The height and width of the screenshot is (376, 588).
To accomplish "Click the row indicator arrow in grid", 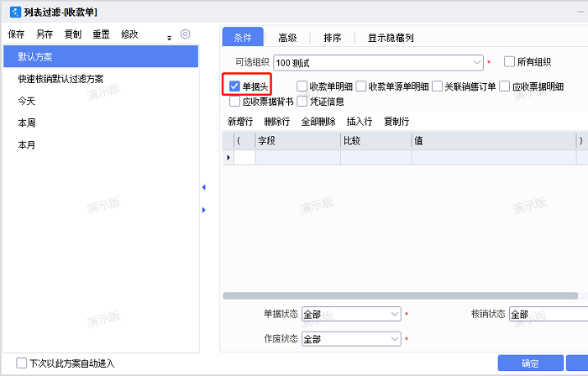I will click(x=228, y=158).
